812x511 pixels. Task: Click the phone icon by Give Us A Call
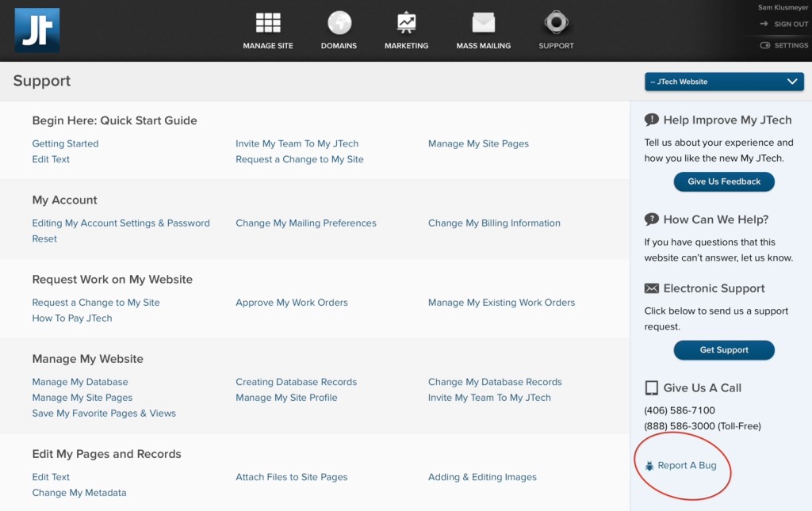652,388
